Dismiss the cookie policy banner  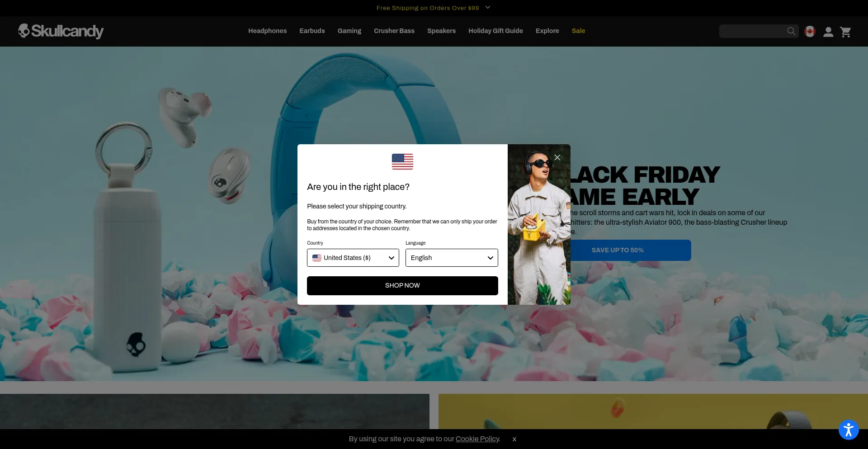[514, 439]
